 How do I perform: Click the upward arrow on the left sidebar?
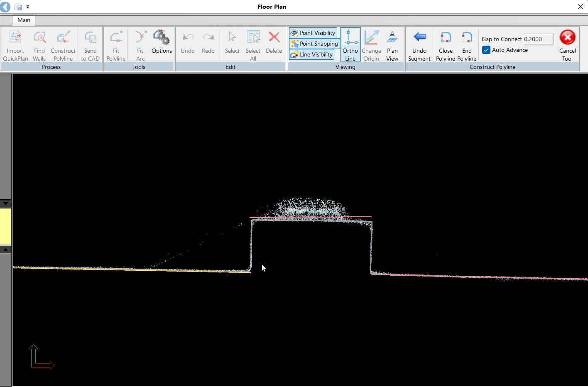pyautogui.click(x=5, y=250)
